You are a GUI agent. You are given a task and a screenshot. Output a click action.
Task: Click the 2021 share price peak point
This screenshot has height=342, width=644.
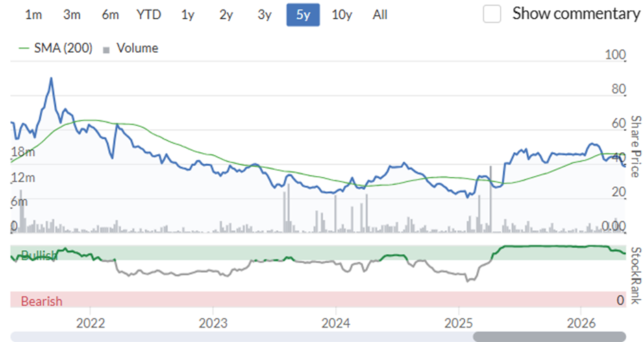pos(51,78)
